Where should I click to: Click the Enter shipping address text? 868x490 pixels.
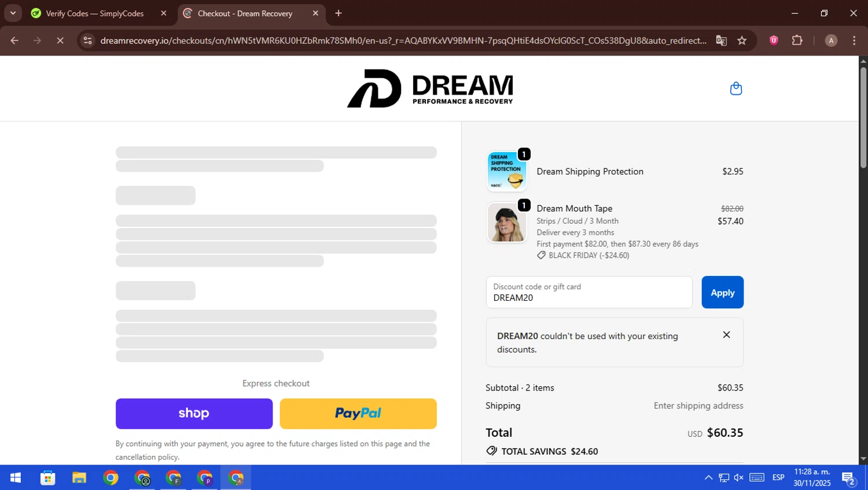(698, 406)
